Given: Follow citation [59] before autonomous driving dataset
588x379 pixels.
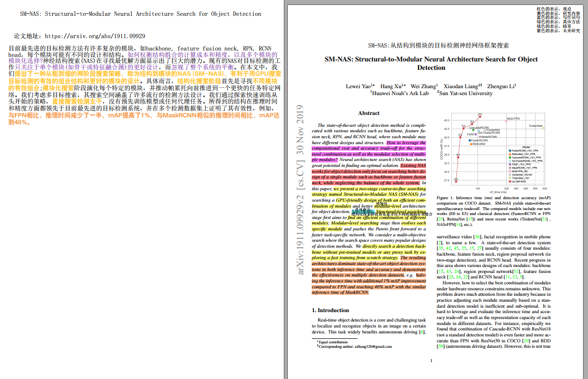Looking at the screenshot, I should pos(440,346).
